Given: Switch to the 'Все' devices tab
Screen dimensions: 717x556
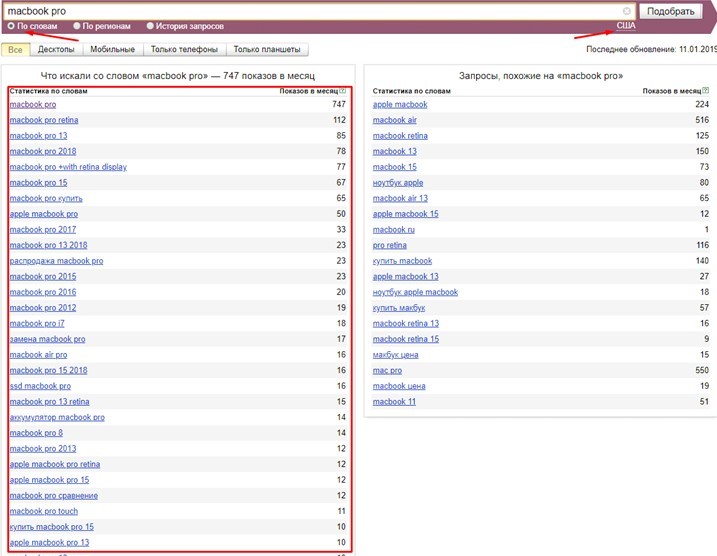Looking at the screenshot, I should 14,49.
